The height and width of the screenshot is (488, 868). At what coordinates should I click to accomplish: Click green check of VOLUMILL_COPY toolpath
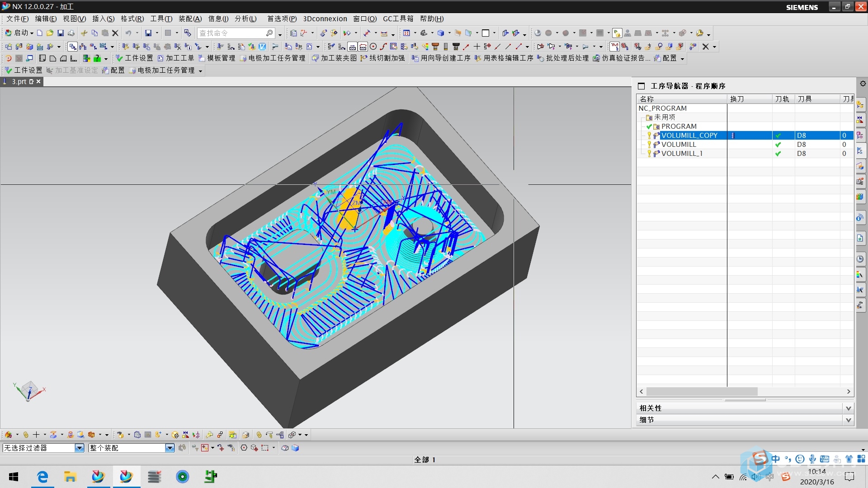click(x=778, y=136)
